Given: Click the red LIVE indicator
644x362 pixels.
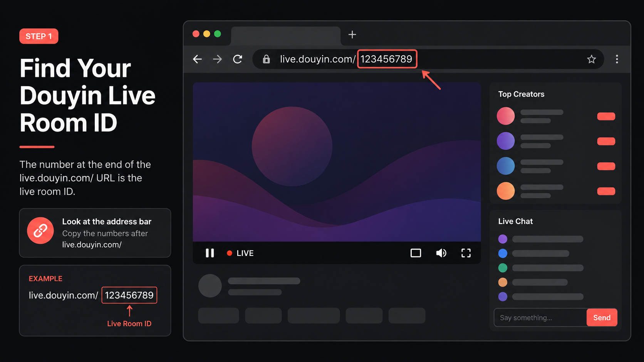Looking at the screenshot, I should (240, 253).
